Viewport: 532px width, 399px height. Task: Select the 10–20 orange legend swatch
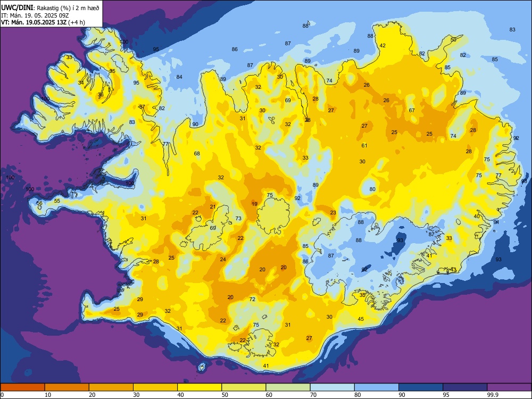(67, 387)
